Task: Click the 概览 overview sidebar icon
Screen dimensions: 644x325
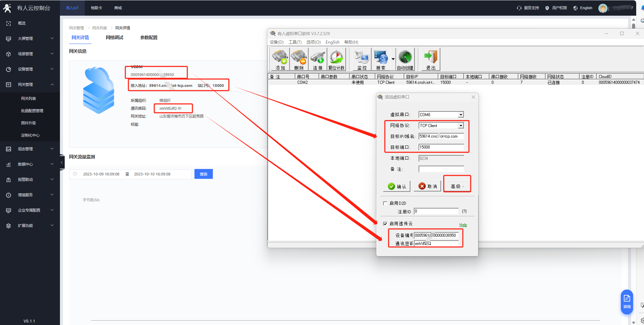Action: (9, 23)
